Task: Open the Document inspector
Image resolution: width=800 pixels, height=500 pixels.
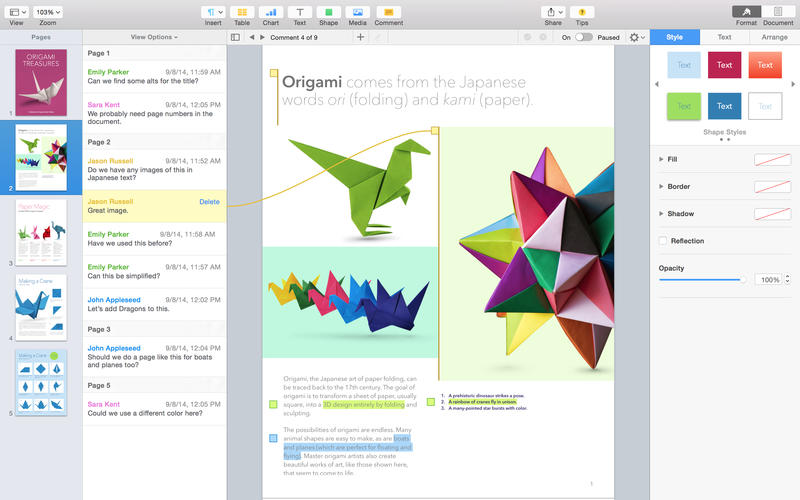Action: (x=777, y=12)
